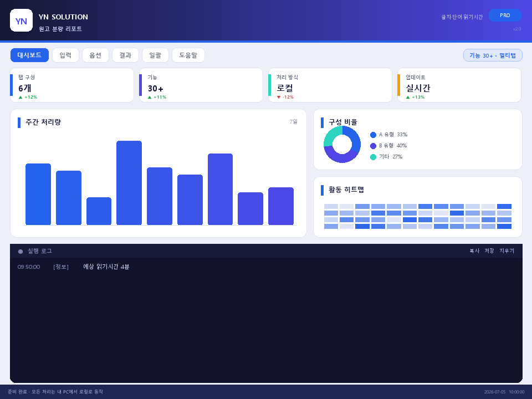
Task: Go to the 결과 tab
Action: coord(125,55)
